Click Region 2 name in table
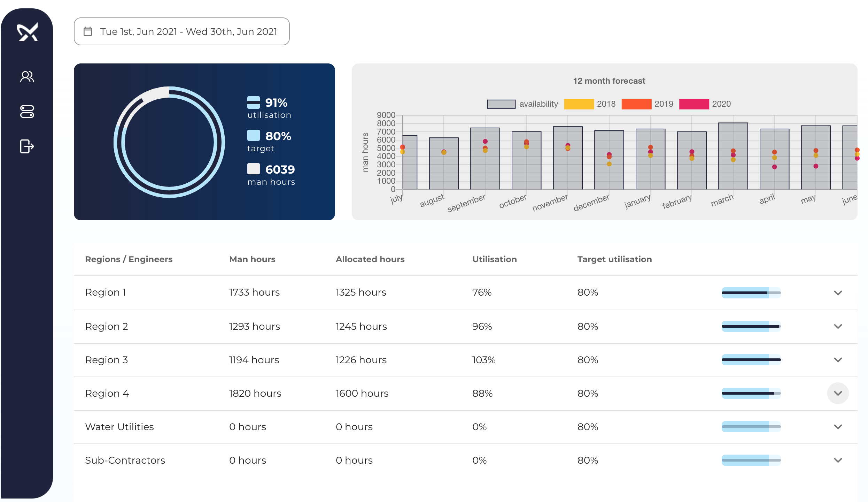 tap(107, 326)
